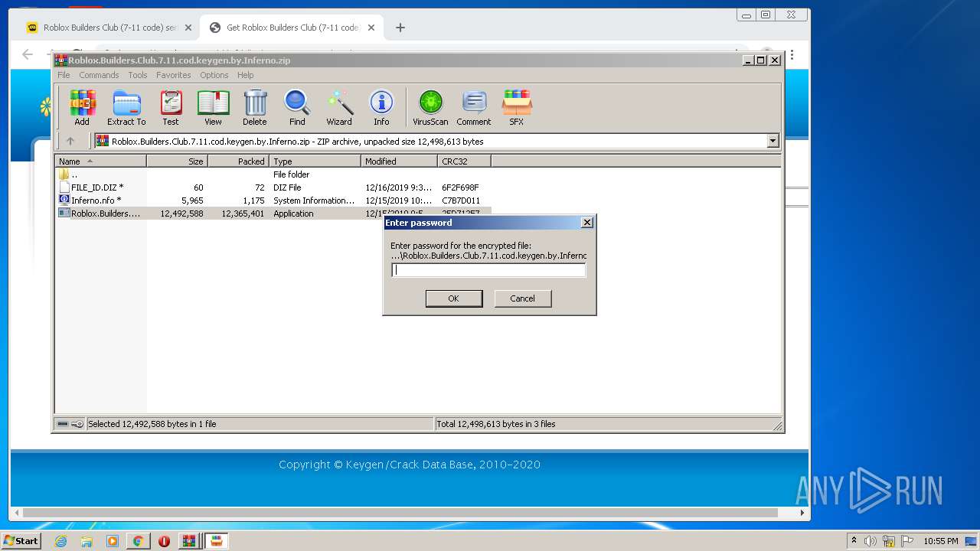Viewport: 980px width, 551px height.
Task: Sort by the Packed column header
Action: [x=238, y=161]
